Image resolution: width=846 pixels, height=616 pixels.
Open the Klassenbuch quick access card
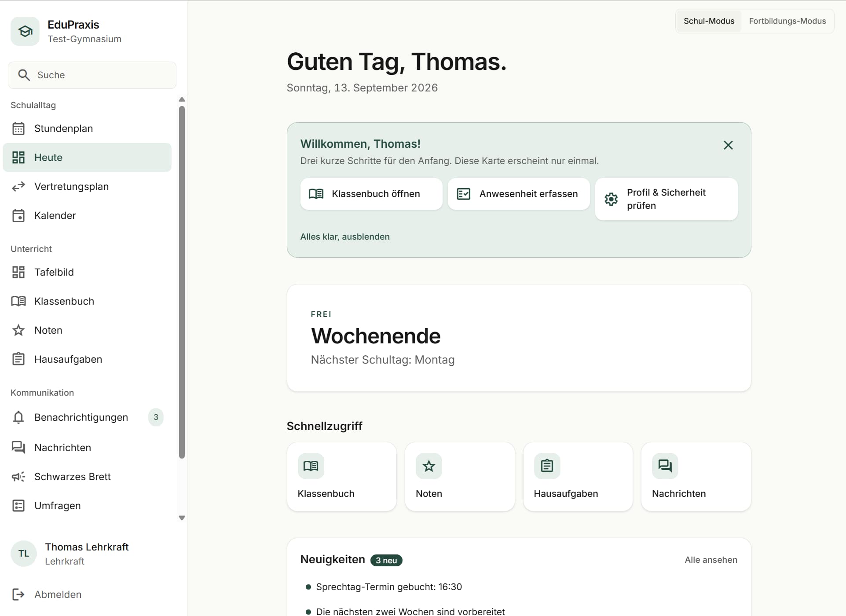[x=342, y=477]
